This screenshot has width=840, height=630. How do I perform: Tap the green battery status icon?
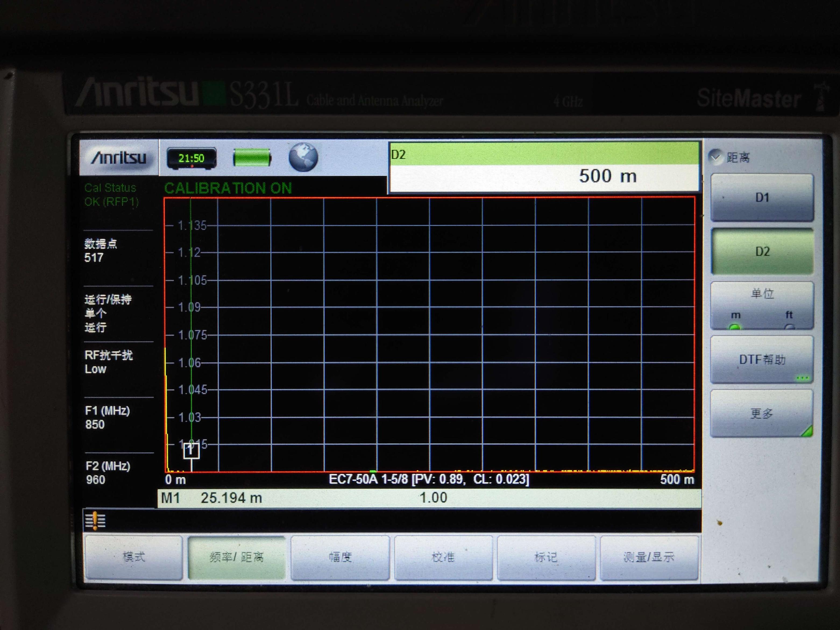coord(252,158)
